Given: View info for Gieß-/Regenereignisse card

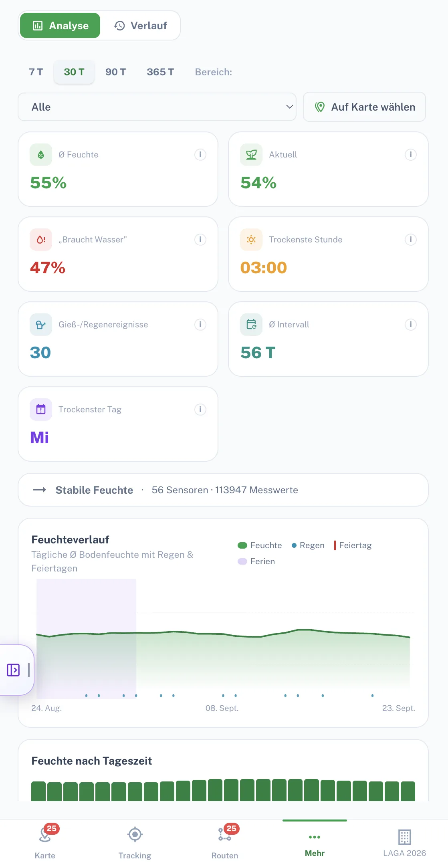Looking at the screenshot, I should pyautogui.click(x=200, y=325).
